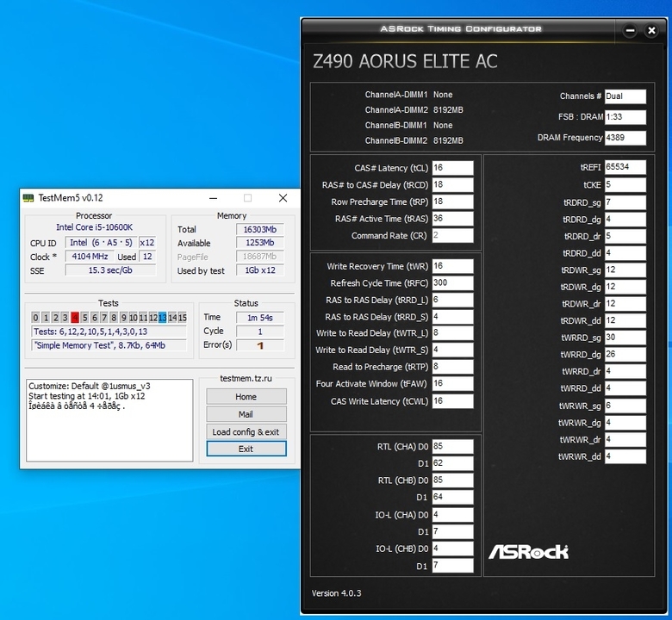Click the Write Recovery Time (tWR) field
This screenshot has height=620, width=672.
pyautogui.click(x=452, y=266)
